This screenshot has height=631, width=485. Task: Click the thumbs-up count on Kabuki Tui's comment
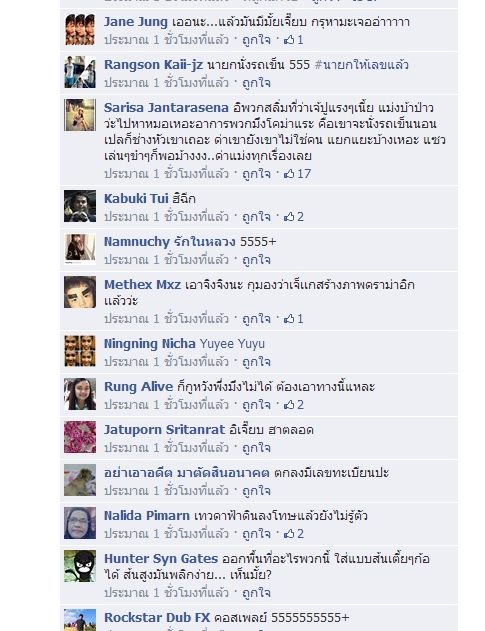294,217
